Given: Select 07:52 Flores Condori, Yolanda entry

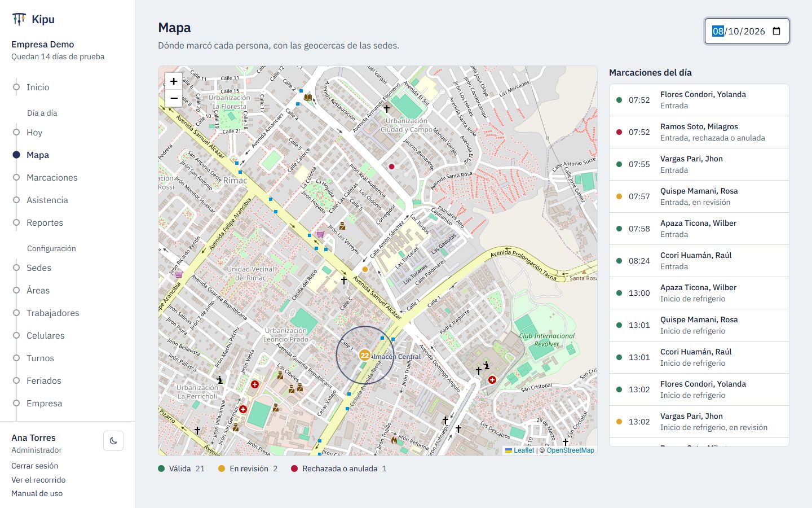Looking at the screenshot, I should click(x=699, y=100).
